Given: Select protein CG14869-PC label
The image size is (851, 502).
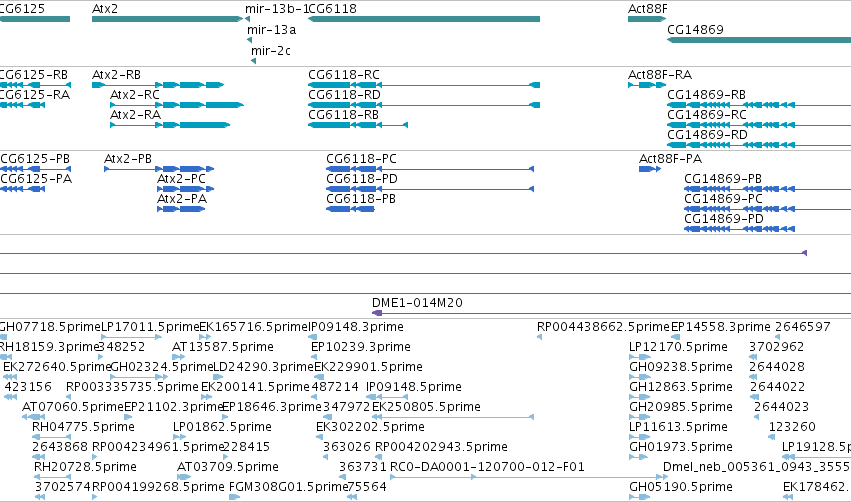Looking at the screenshot, I should click(x=723, y=199).
